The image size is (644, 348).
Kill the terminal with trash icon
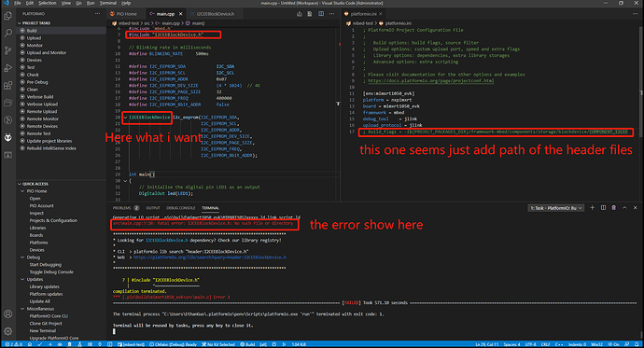[x=613, y=208]
